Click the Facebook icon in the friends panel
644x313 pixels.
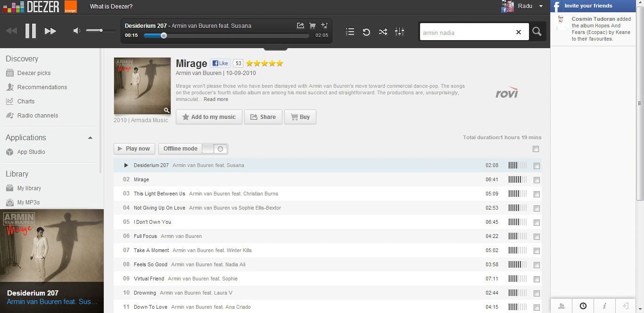tap(556, 6)
